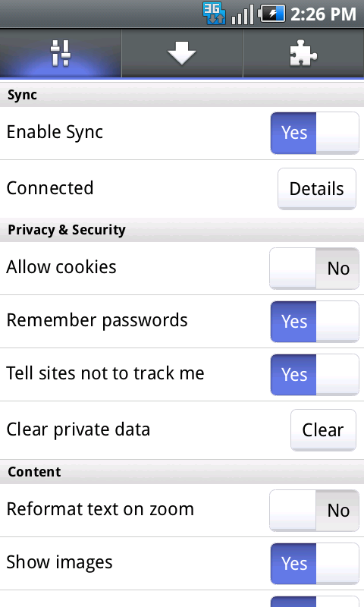Select the Content section header
This screenshot has width=364, height=607.
point(182,471)
